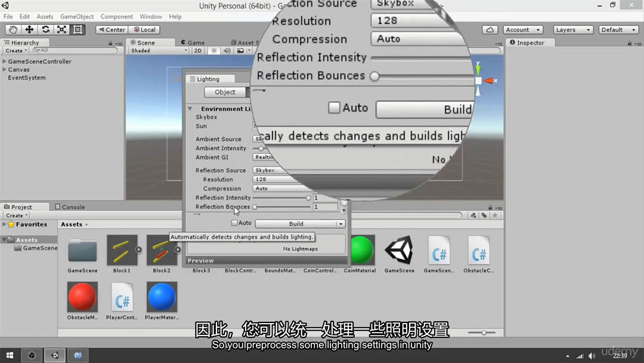The width and height of the screenshot is (644, 363).
Task: Collapse Environment Lighting section
Action: pos(190,109)
